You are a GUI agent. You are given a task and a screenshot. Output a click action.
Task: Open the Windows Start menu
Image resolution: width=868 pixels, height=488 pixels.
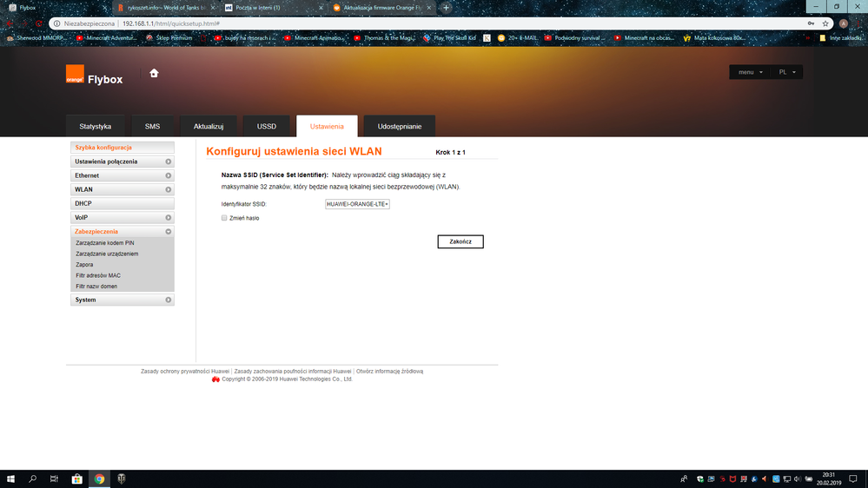tap(10, 479)
